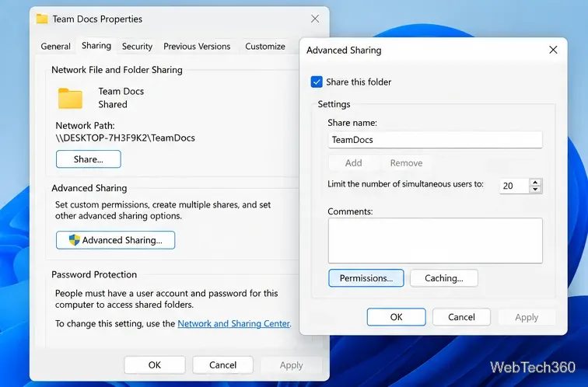Decrease the simultaneous users limit with down arrow
The width and height of the screenshot is (588, 387).
(x=535, y=189)
